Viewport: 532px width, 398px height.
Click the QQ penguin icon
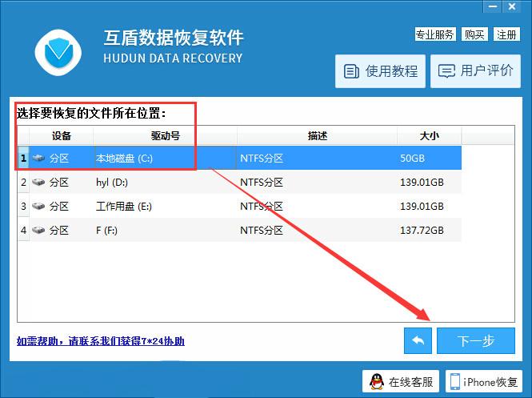377,382
